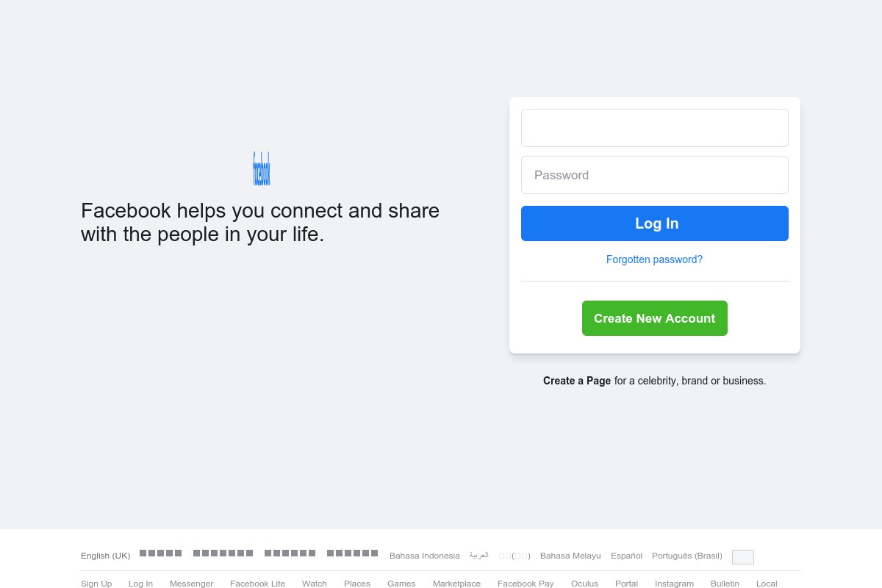Focus the empty email field above Password
The image size is (882, 588).
pos(655,128)
